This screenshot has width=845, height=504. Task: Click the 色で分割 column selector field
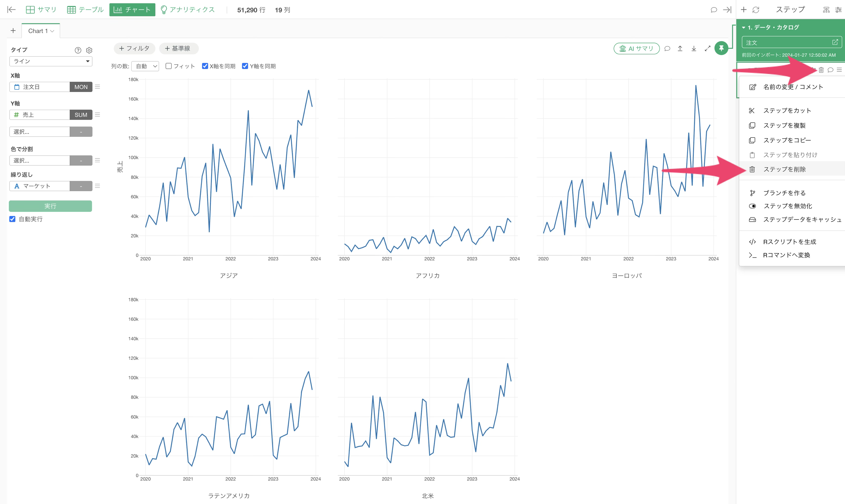point(39,160)
